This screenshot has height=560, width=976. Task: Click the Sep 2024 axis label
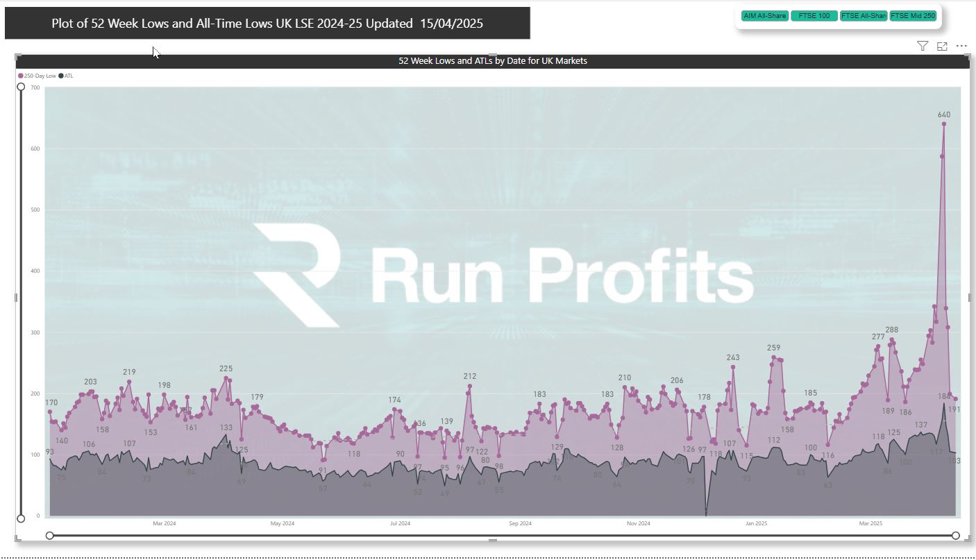tap(520, 524)
